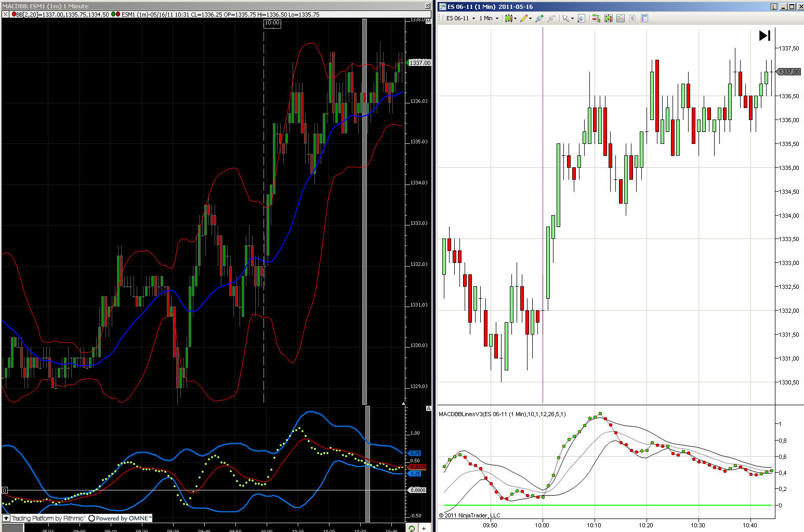The width and height of the screenshot is (804, 532).
Task: Click the plus button at bottom right of MACDBB chart
Action: tap(424, 528)
